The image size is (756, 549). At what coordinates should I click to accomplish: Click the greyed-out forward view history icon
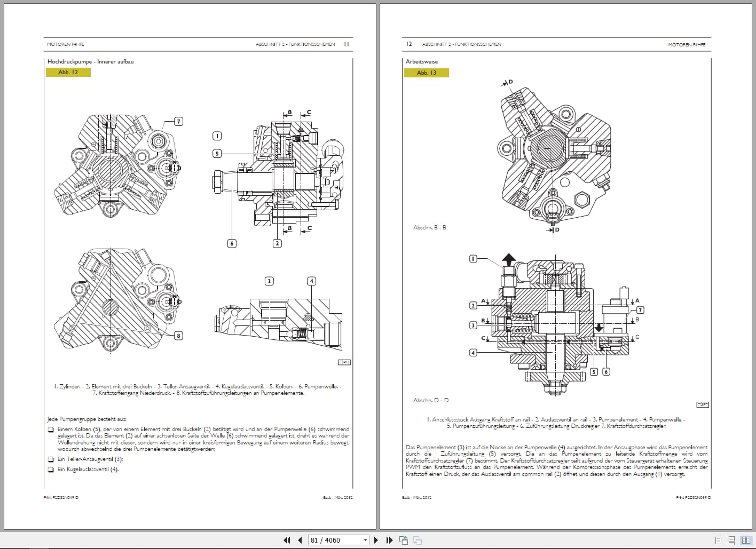(x=417, y=540)
